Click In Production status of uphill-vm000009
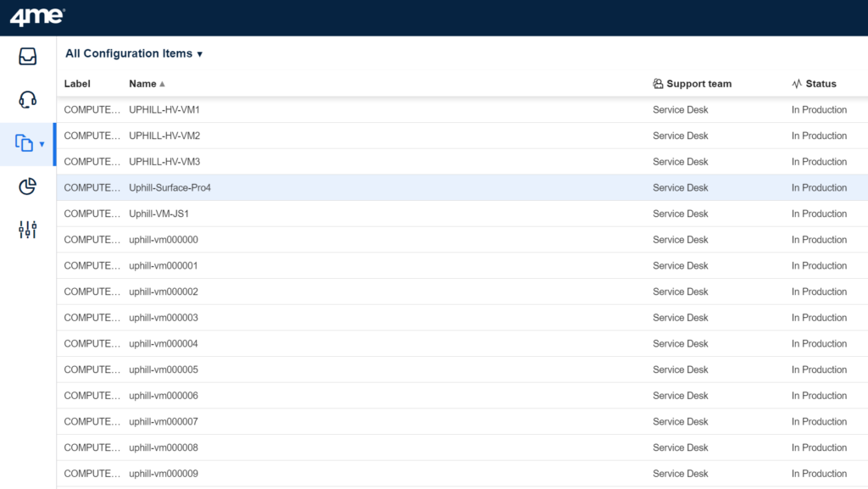The image size is (868, 489). pos(819,473)
